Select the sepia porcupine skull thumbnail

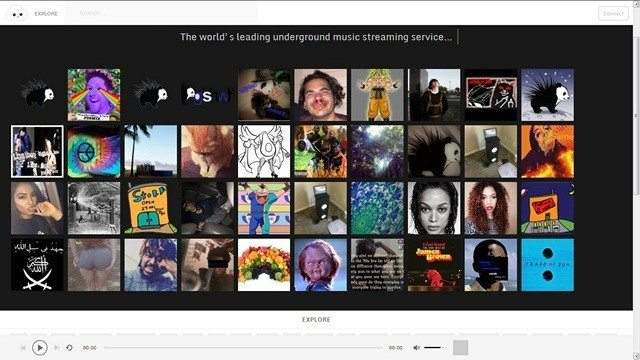click(434, 151)
